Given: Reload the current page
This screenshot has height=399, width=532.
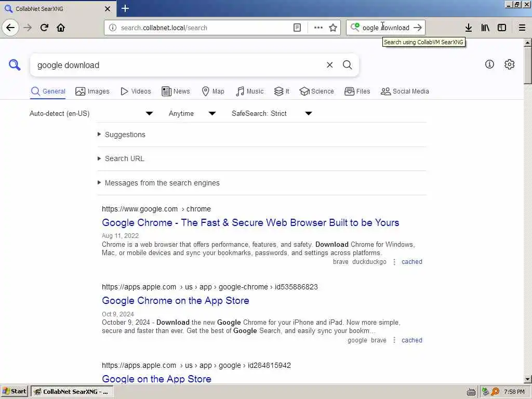Looking at the screenshot, I should pos(45,28).
